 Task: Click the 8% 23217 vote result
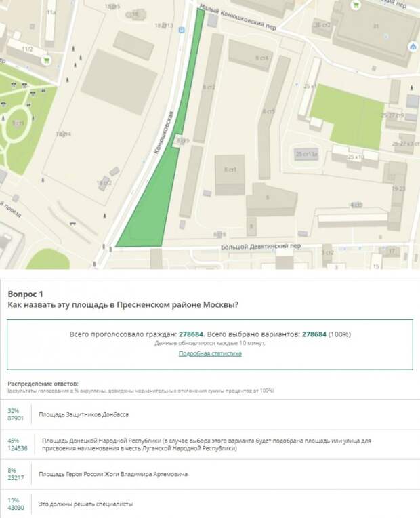16,474
